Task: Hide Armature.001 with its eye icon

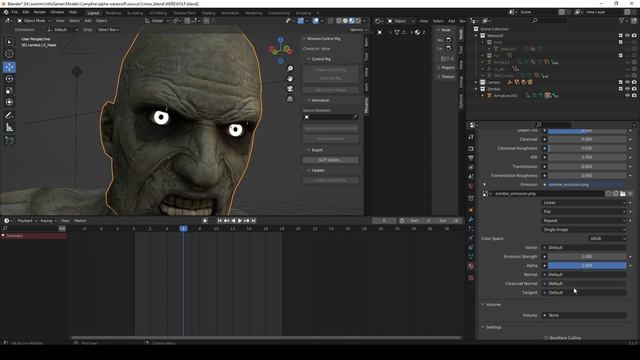Action: (627, 96)
